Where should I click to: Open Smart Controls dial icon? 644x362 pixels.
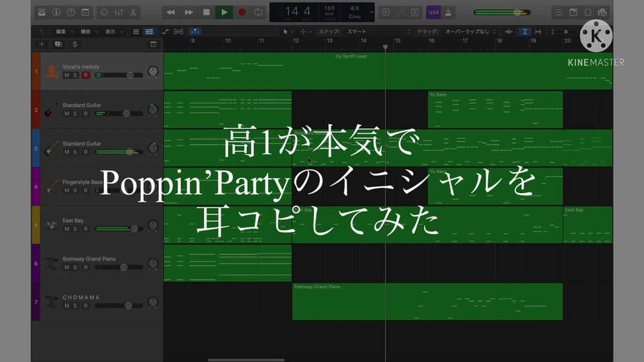pos(104,12)
